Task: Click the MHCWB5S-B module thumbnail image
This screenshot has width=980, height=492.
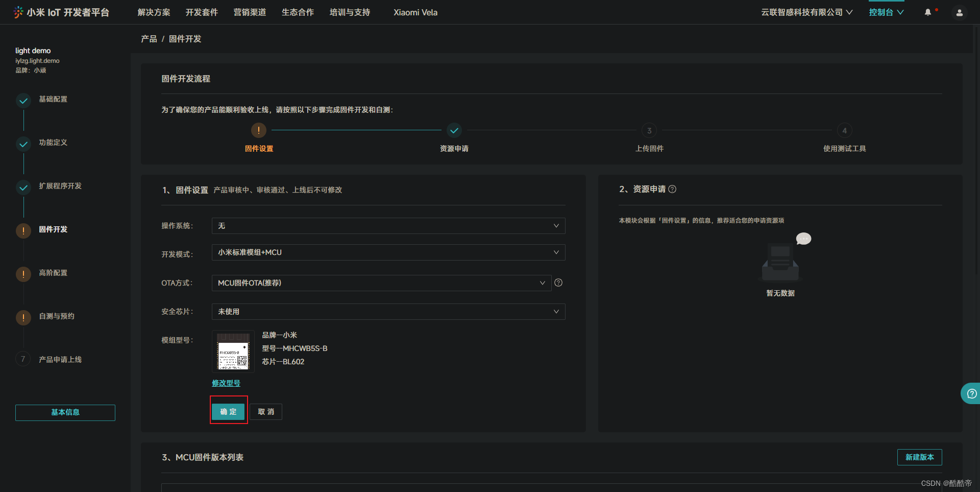Action: (x=233, y=352)
